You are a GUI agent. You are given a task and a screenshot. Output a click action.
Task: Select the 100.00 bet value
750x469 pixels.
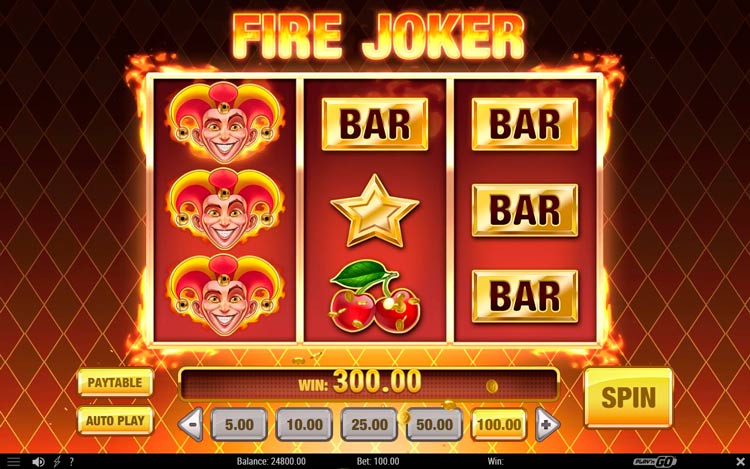tap(499, 425)
